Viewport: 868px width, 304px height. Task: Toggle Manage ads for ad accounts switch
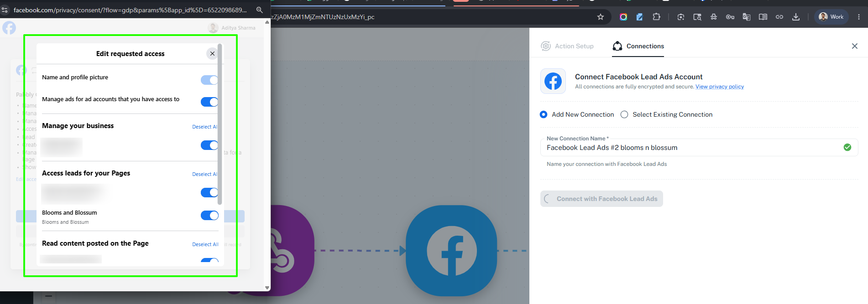[209, 102]
